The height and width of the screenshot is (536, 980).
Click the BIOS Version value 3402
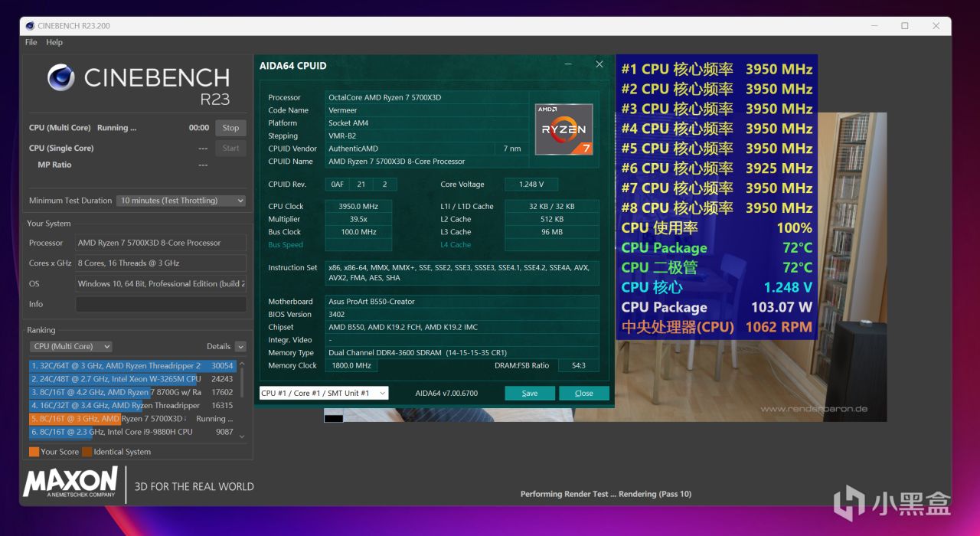(x=462, y=315)
